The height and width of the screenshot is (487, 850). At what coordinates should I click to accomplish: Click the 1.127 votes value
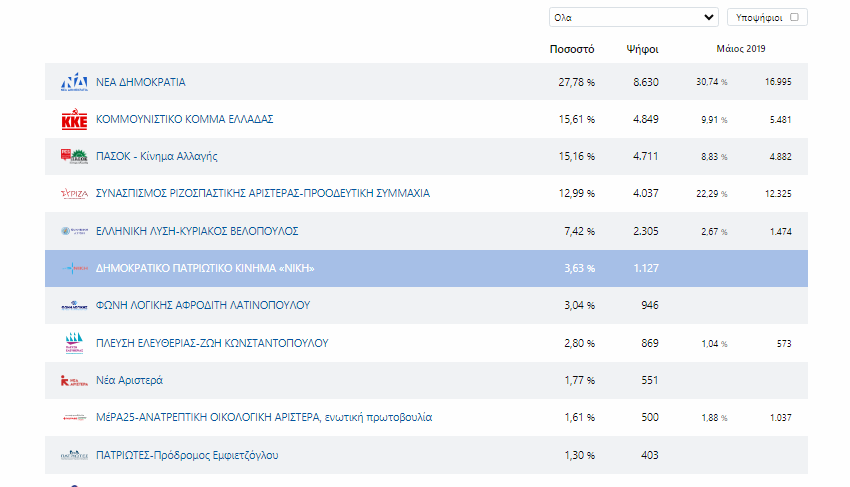tap(646, 268)
